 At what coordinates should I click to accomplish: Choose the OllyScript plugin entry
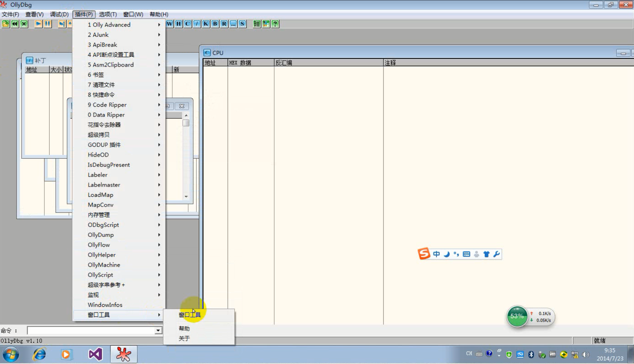pyautogui.click(x=119, y=275)
